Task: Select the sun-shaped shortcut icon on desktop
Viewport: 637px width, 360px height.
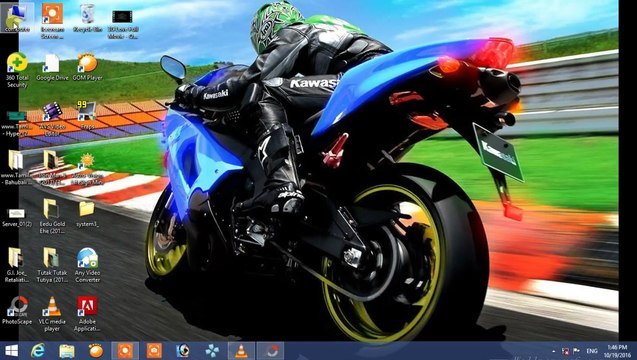Action: coord(87,169)
